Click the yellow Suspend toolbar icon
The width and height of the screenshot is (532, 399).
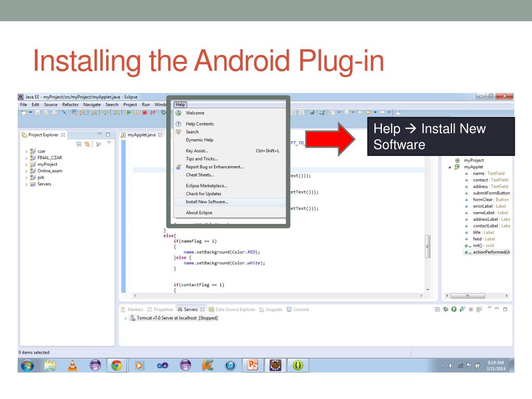point(136,112)
